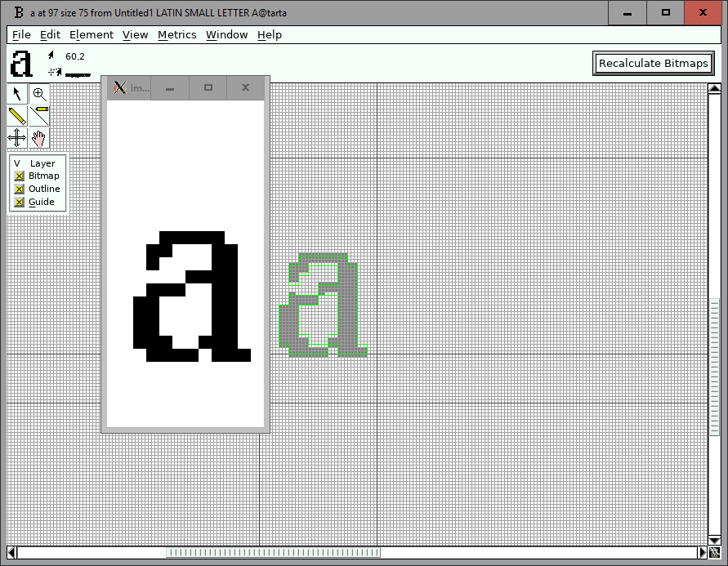Toggle the Bitmap layer visibility checkbox

click(20, 176)
